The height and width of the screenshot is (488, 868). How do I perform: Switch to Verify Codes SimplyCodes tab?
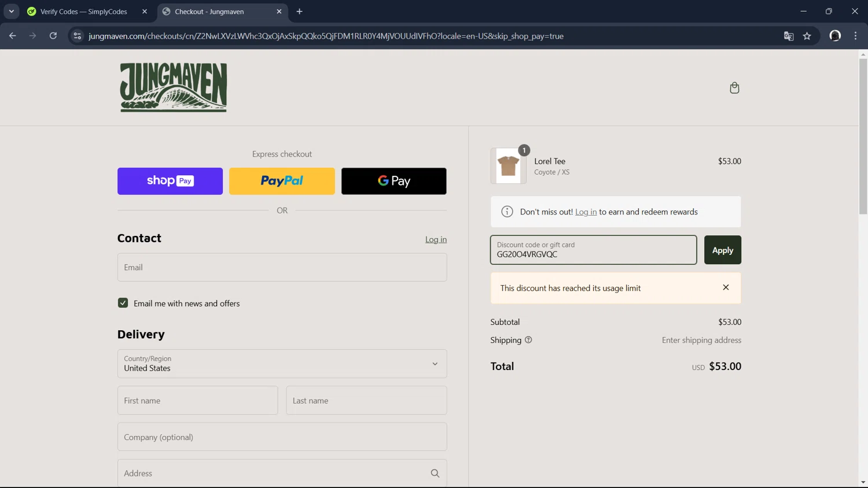coord(83,12)
